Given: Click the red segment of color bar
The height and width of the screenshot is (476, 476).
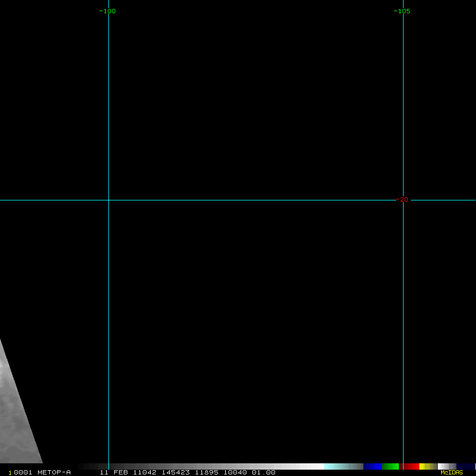Looking at the screenshot, I should 410,466.
